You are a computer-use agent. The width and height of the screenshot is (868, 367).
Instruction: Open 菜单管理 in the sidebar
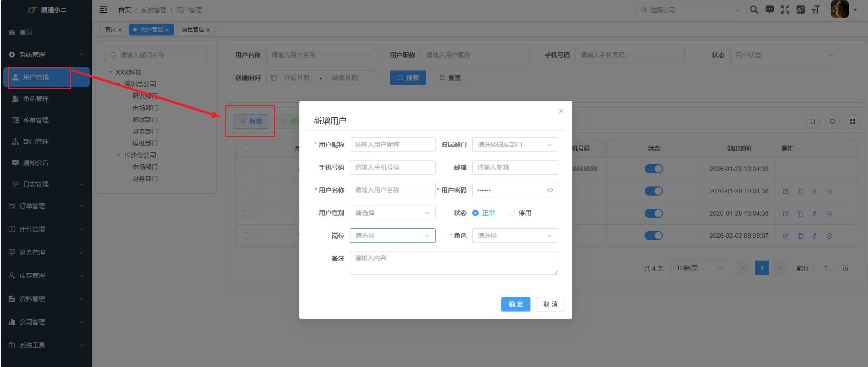[36, 120]
